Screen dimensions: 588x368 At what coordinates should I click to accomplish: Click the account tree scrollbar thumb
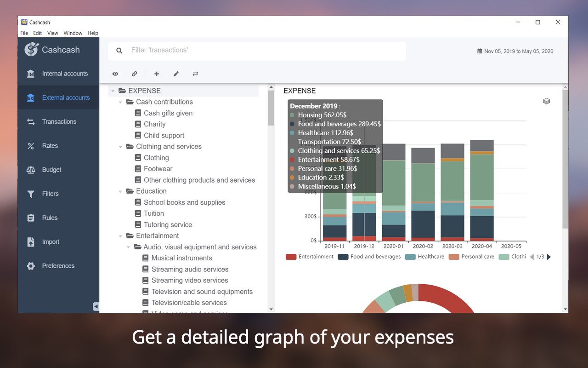tap(271, 107)
